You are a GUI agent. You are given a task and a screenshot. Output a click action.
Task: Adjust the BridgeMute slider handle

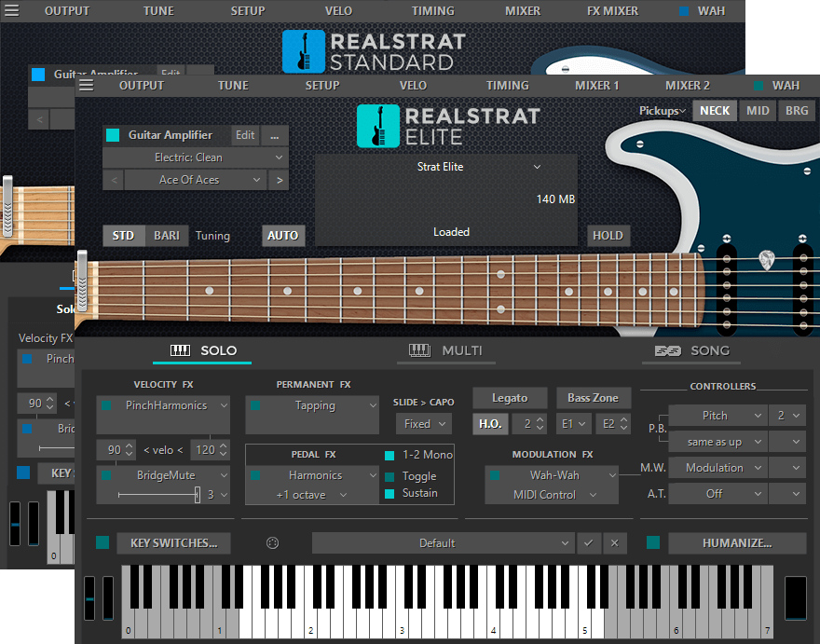click(197, 495)
